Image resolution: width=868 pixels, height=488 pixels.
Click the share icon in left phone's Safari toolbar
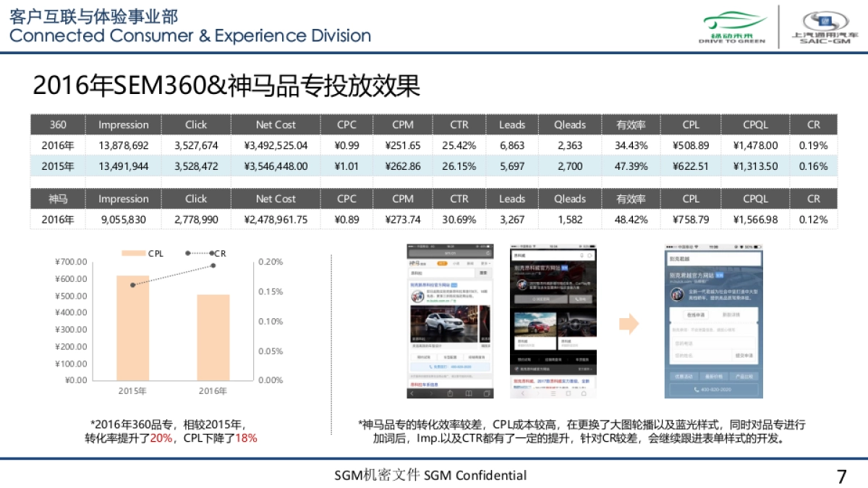[449, 392]
